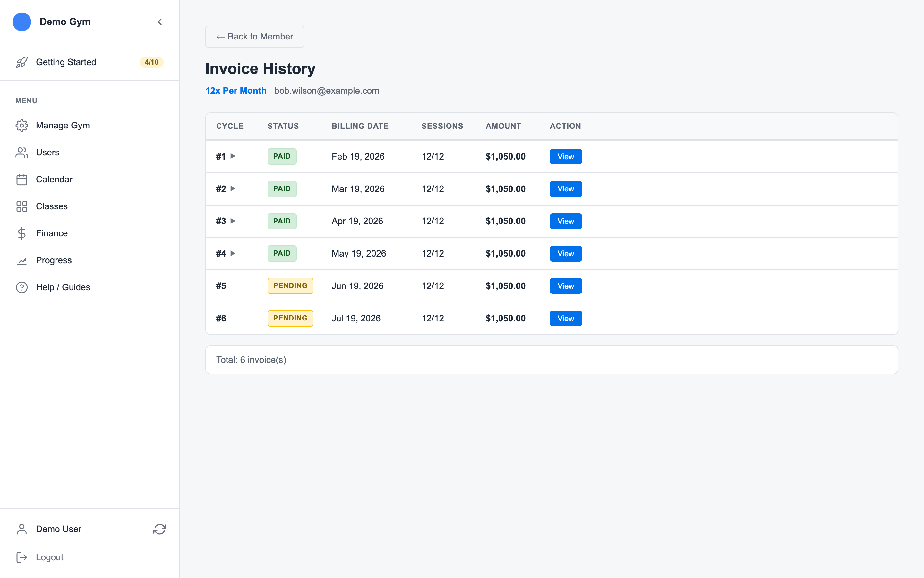Click the Manage Gym gear icon
This screenshot has height=578, width=924.
tap(22, 125)
